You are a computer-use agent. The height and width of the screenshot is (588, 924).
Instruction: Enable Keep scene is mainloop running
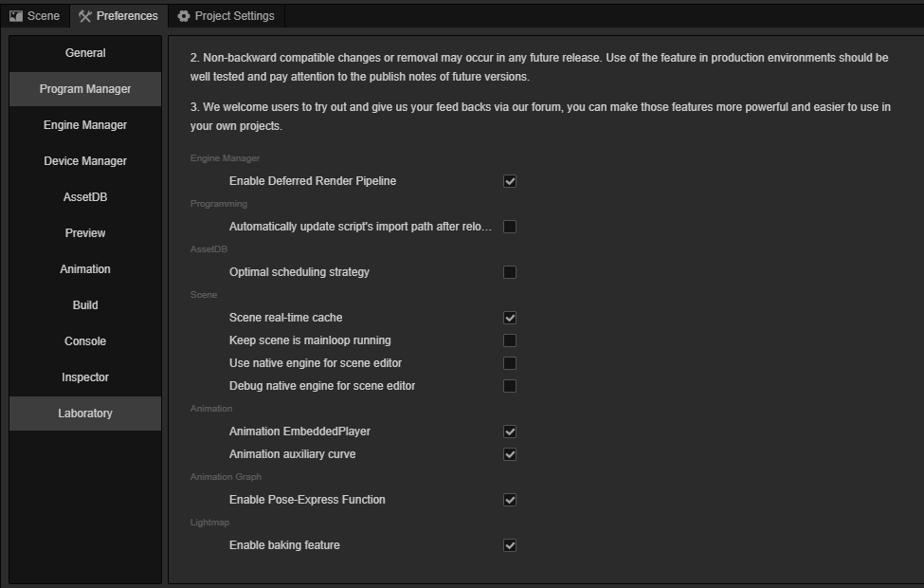[510, 340]
